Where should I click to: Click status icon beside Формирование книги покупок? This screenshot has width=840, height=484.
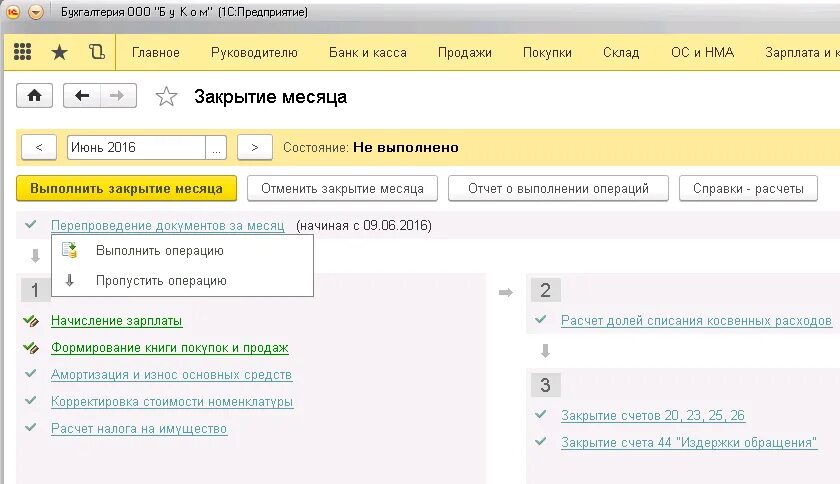pyautogui.click(x=31, y=347)
